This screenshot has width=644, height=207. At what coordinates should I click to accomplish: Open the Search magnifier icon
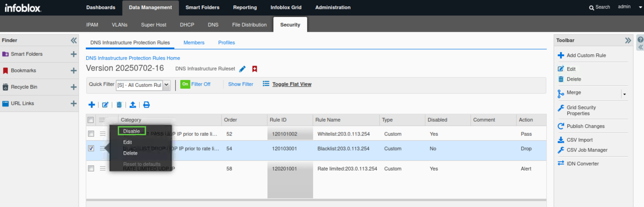591,8
